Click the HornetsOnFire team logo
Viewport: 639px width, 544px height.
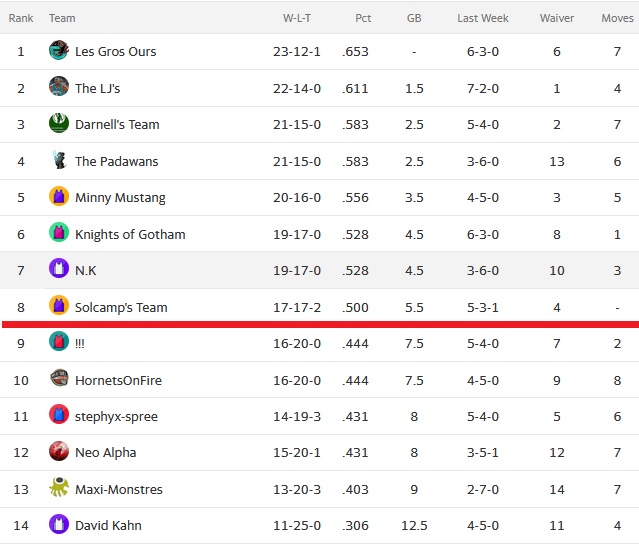[x=59, y=378]
